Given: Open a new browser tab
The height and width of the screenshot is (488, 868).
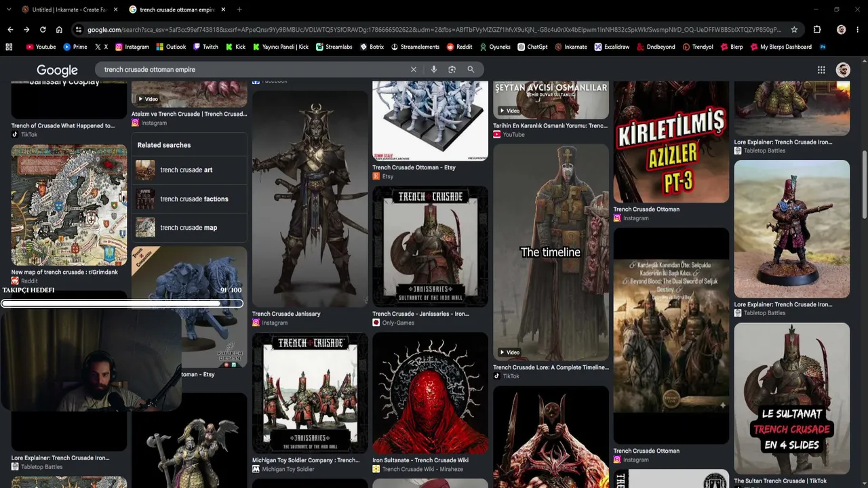Looking at the screenshot, I should [239, 9].
